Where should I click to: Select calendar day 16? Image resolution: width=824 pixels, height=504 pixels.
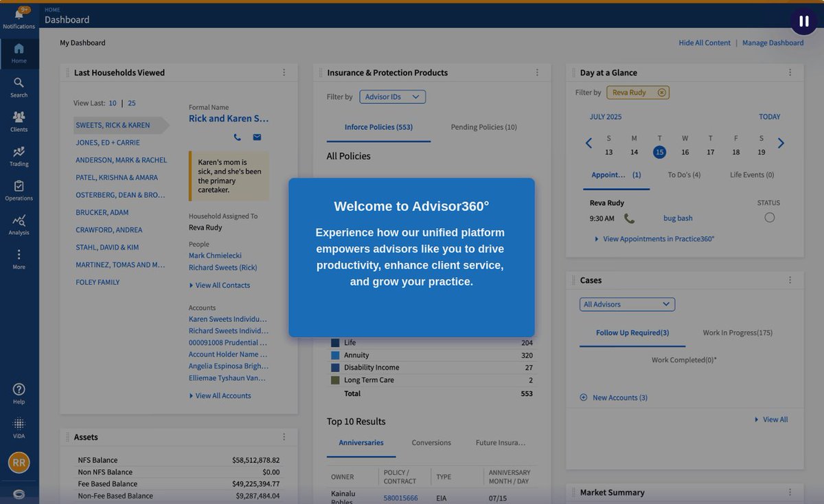(x=685, y=152)
